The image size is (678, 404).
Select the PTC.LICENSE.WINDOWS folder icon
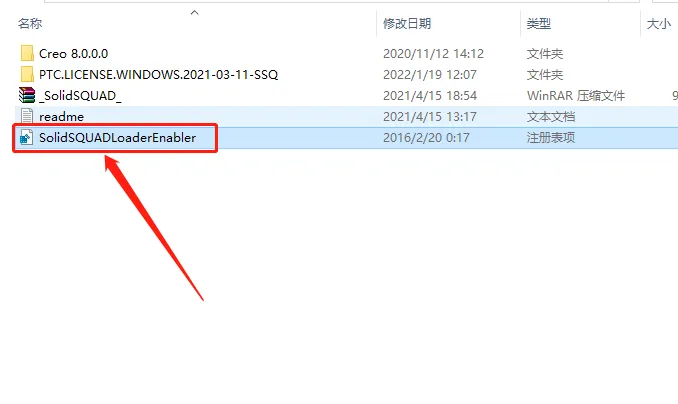27,74
